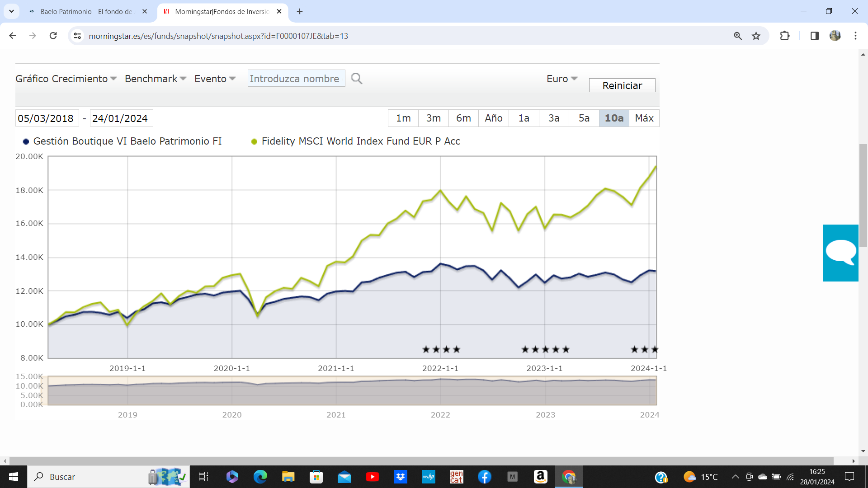
Task: Select the 3m time range
Action: tap(433, 118)
